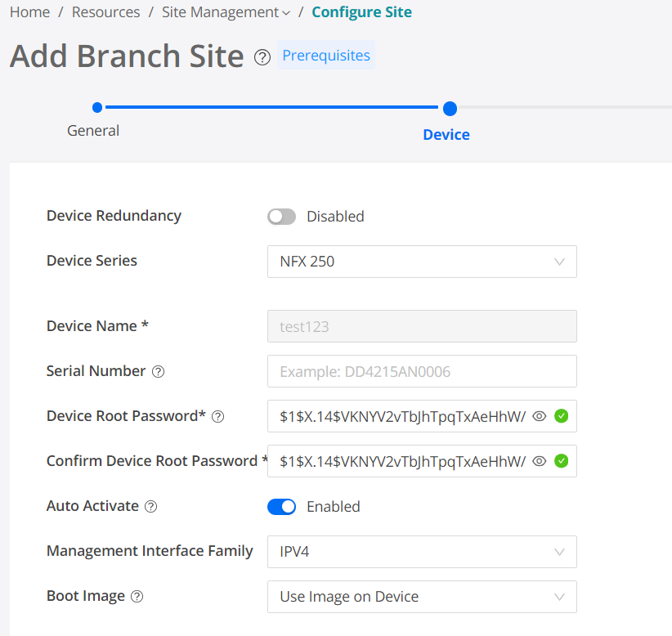Screen dimensions: 672x636
Task: Click the Serial Number help icon
Action: [x=158, y=372]
